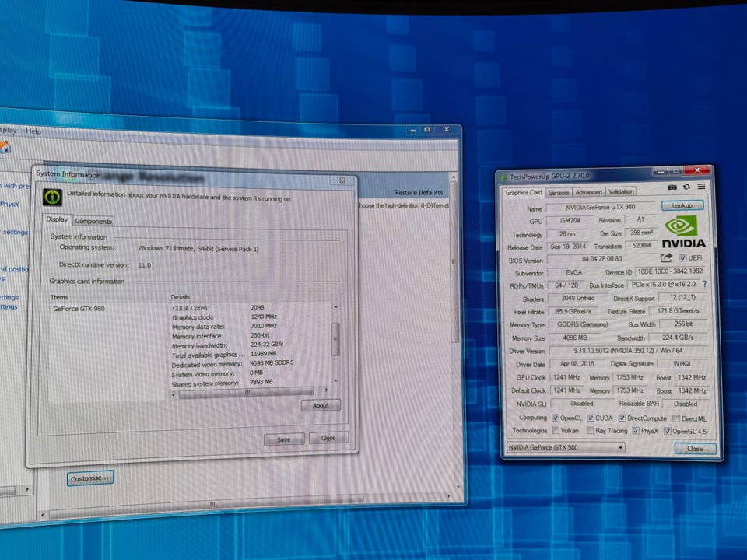Click Close in System Information dialog
This screenshot has height=560, width=747.
pos(328,438)
